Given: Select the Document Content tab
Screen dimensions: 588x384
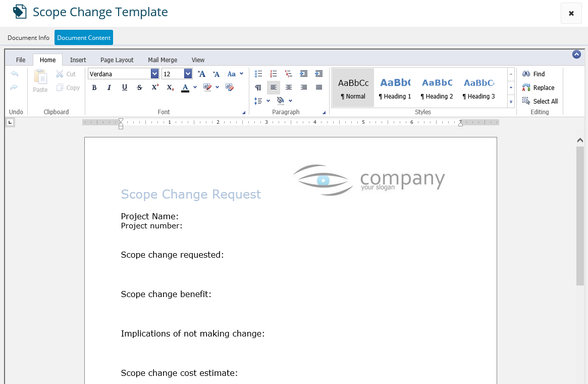Looking at the screenshot, I should [84, 37].
